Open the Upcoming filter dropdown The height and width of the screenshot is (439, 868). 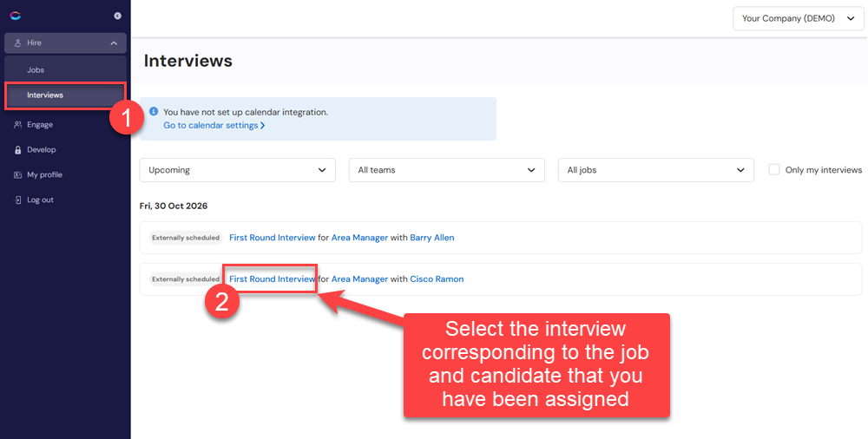238,170
